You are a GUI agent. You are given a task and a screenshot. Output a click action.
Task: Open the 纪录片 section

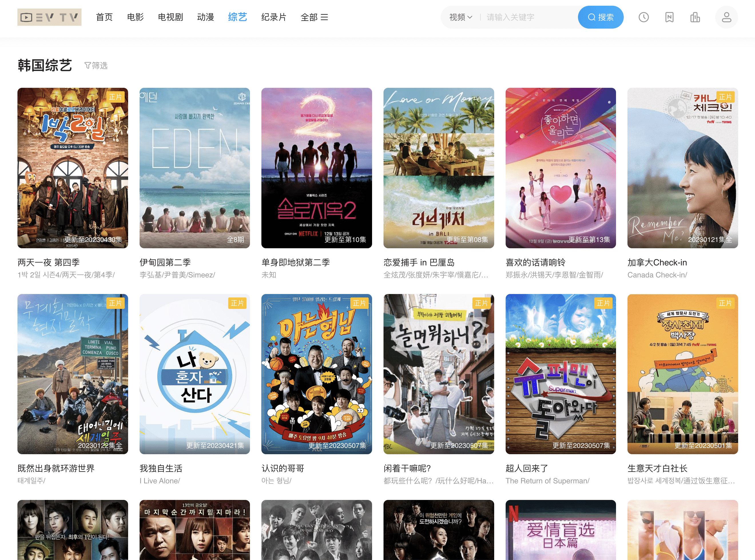click(273, 17)
